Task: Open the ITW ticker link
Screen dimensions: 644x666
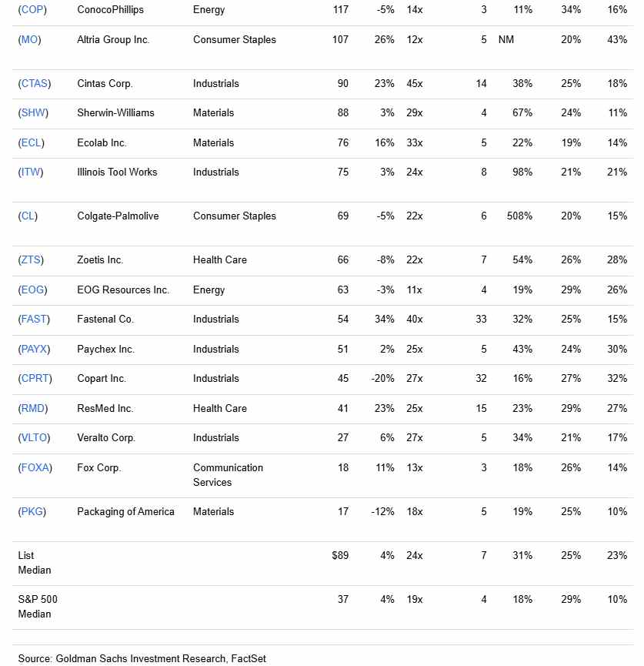Action: pos(31,172)
